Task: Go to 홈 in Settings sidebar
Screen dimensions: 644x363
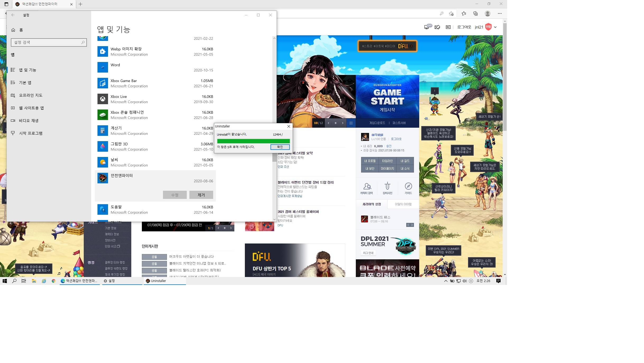Action: click(49, 30)
